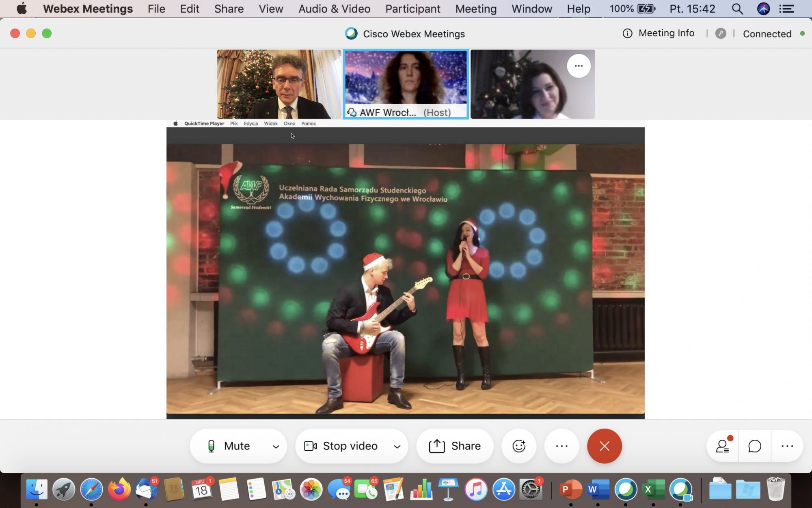Stop video with the camera button
812x508 pixels.
[341, 446]
